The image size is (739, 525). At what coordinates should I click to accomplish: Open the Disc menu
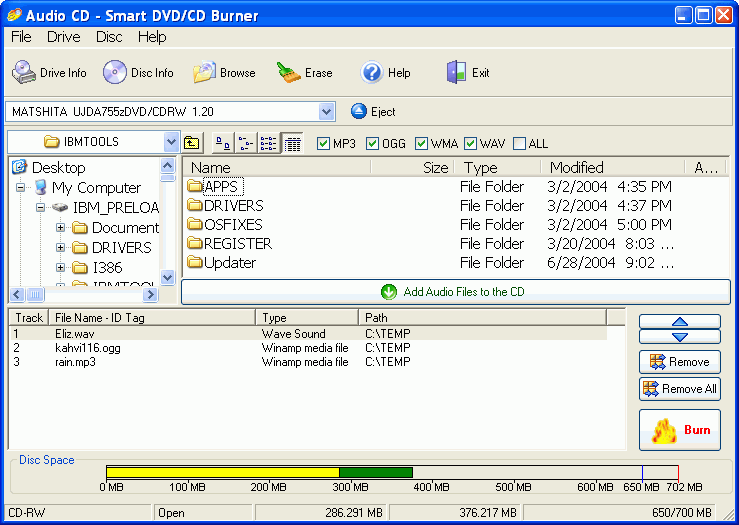(109, 37)
